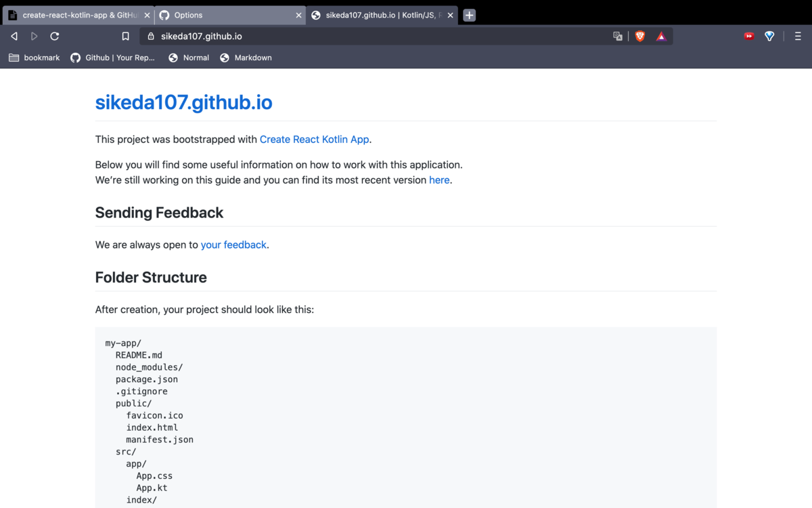
Task: Reload the current page
Action: (x=55, y=36)
